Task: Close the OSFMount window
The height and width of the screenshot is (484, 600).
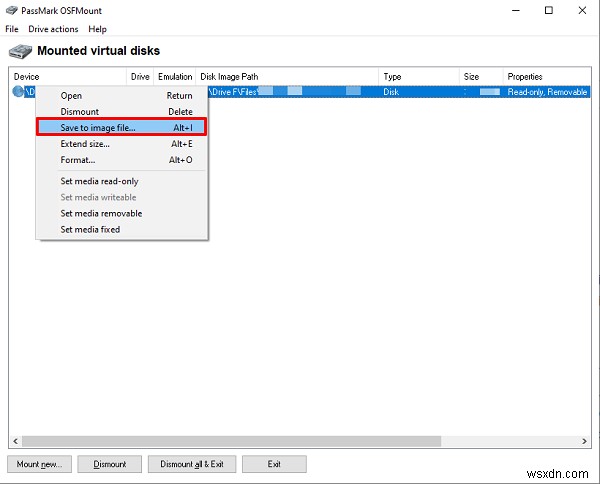Action: click(x=582, y=10)
